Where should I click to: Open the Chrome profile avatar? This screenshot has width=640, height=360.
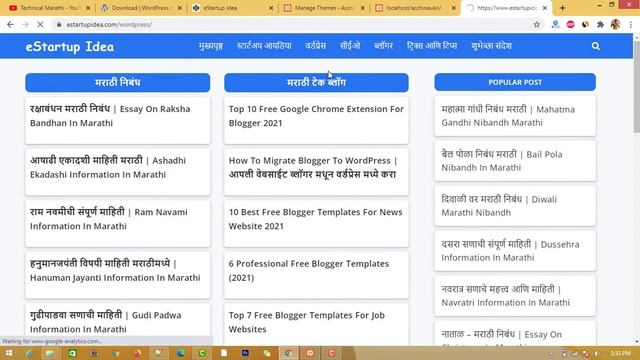616,24
